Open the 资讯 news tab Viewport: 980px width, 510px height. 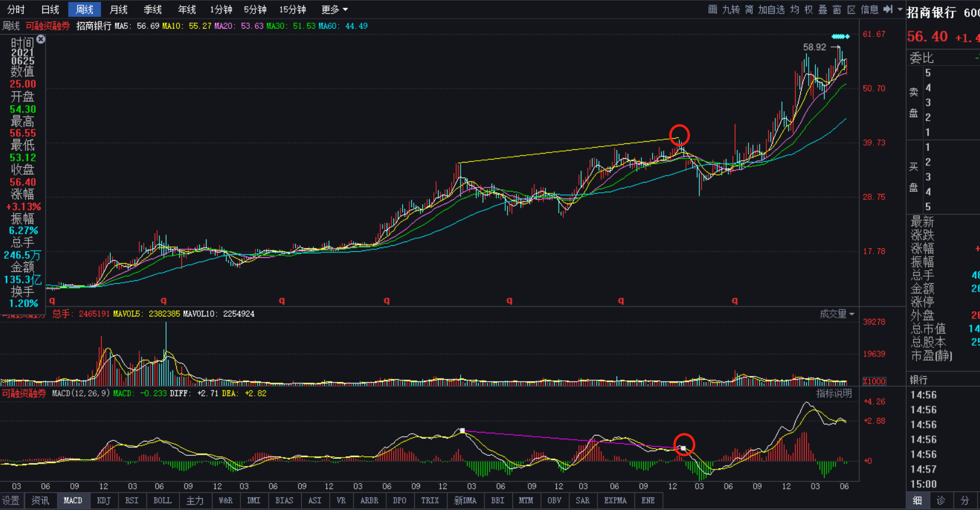[40, 500]
